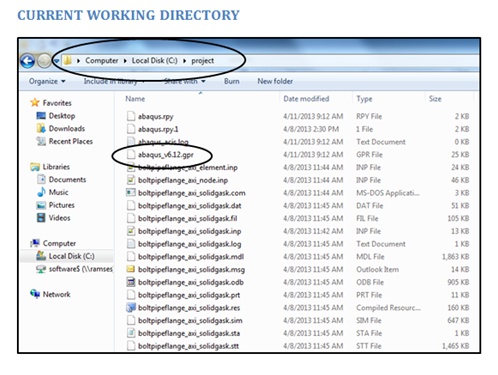Open the Documents library
Viewport: 498px width, 375px height.
(x=67, y=180)
